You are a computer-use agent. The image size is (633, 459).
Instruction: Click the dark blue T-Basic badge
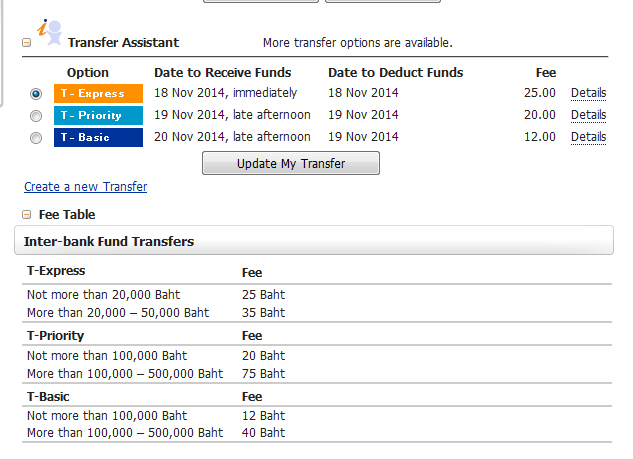[99, 137]
